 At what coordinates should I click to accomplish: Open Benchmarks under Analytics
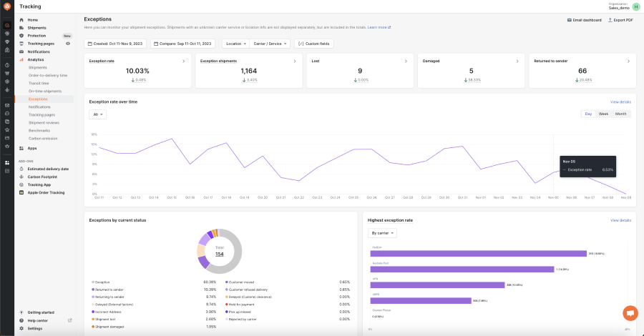coord(39,130)
